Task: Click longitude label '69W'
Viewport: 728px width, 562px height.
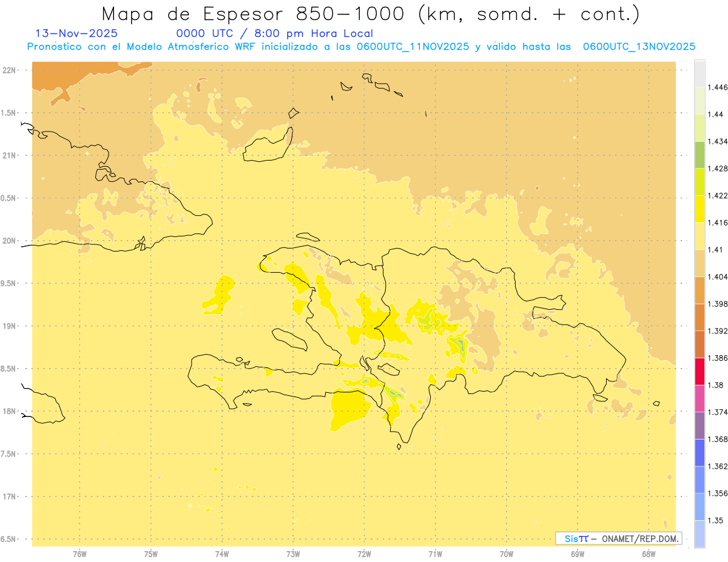Action: [x=578, y=554]
